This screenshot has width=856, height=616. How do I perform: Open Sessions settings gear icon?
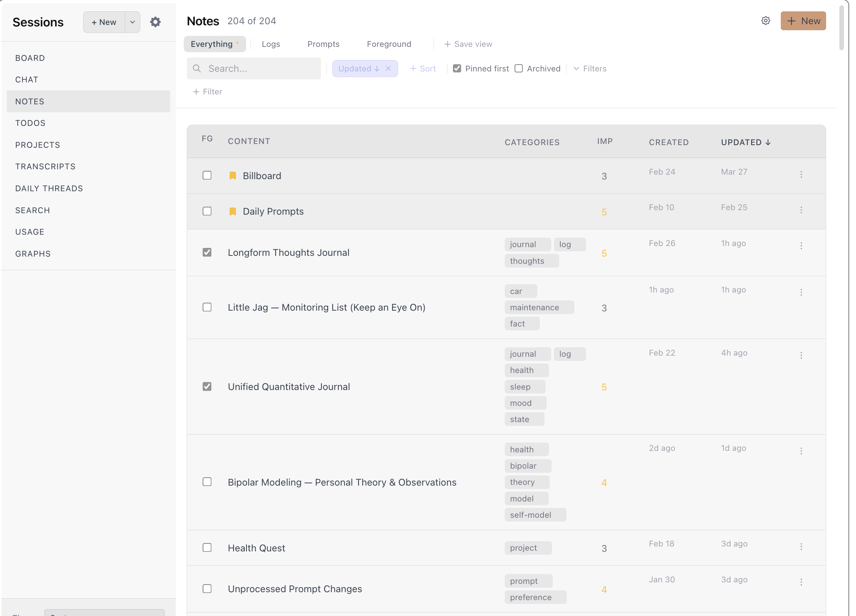pos(155,22)
